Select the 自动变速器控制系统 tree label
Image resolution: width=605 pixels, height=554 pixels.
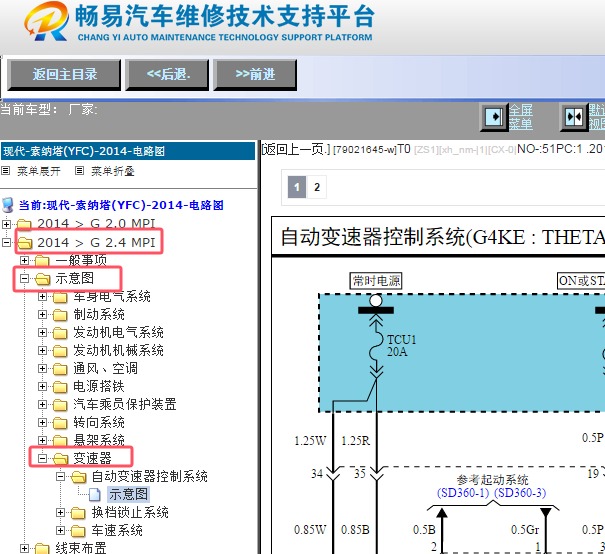tap(150, 476)
